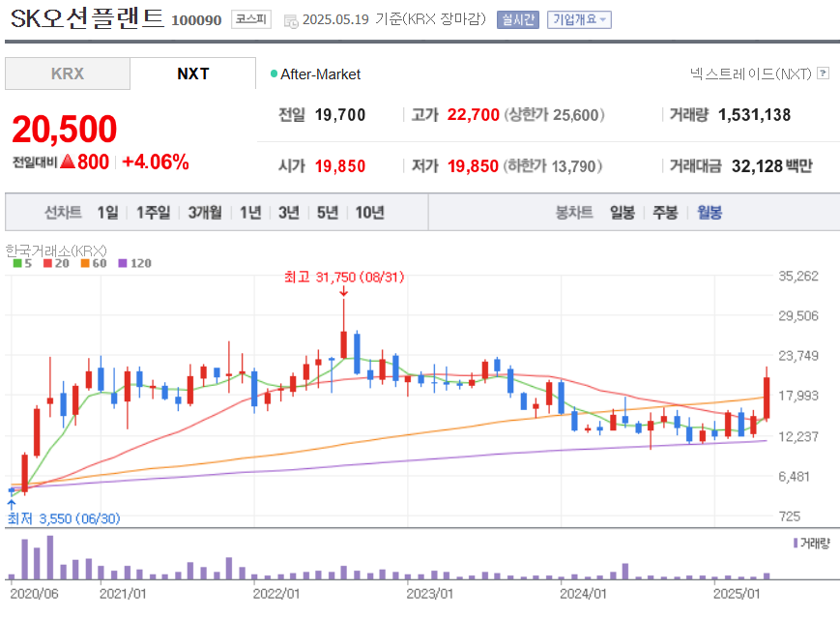
Task: Expand the 기업개요 dropdown
Action: [579, 20]
